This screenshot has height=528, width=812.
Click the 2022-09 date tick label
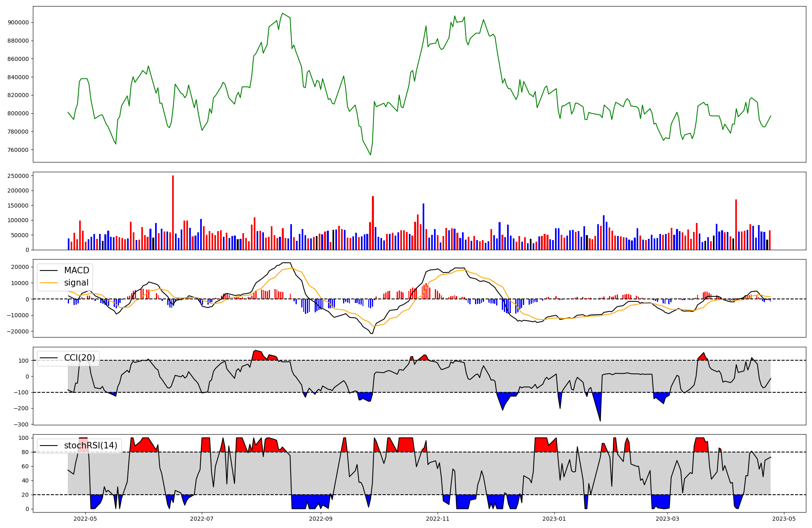click(321, 519)
